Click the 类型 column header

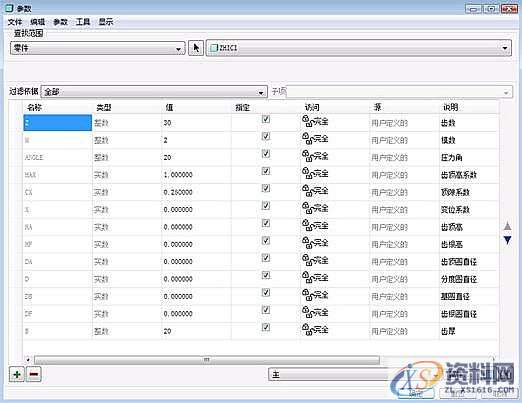[127, 107]
